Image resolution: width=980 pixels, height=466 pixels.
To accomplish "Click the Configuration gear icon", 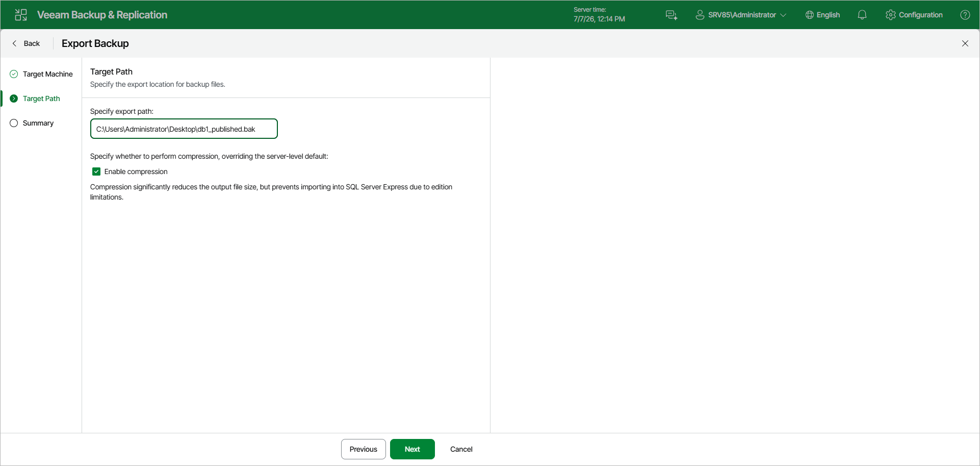I will [891, 15].
